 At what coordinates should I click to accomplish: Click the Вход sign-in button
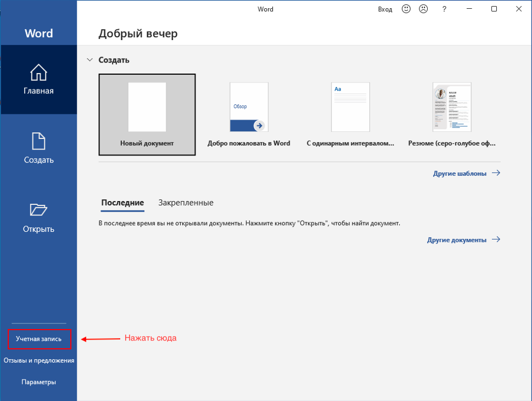(385, 9)
